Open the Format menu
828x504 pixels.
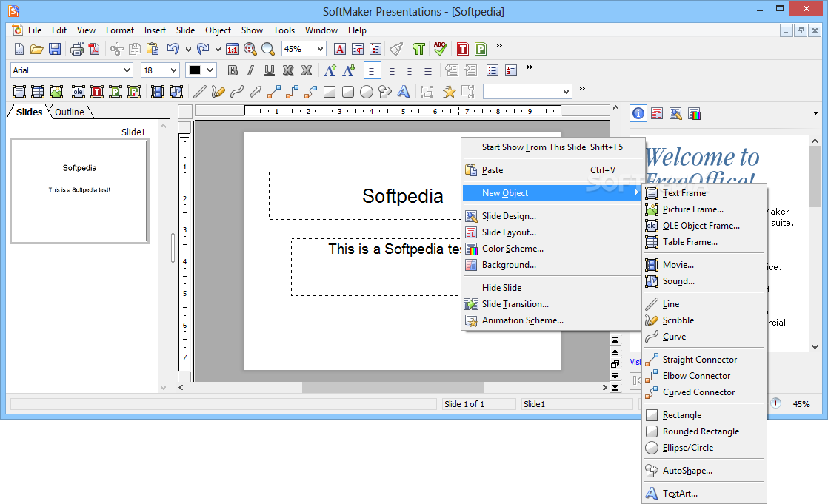point(120,30)
